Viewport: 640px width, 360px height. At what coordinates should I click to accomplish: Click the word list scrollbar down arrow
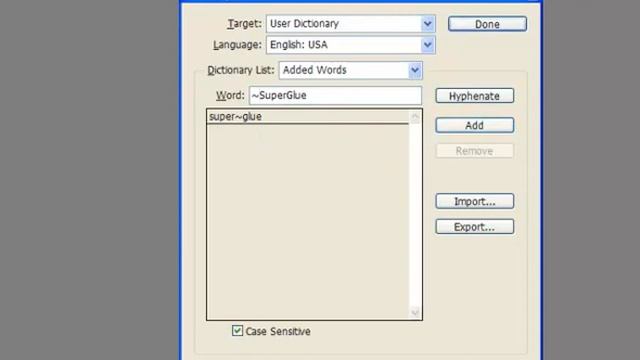(415, 313)
